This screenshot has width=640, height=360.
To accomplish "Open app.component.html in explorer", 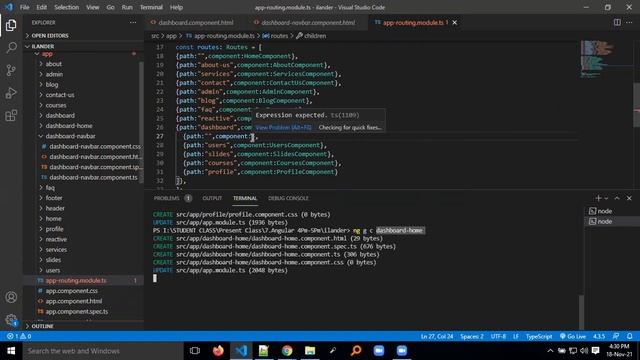I will tap(73, 301).
